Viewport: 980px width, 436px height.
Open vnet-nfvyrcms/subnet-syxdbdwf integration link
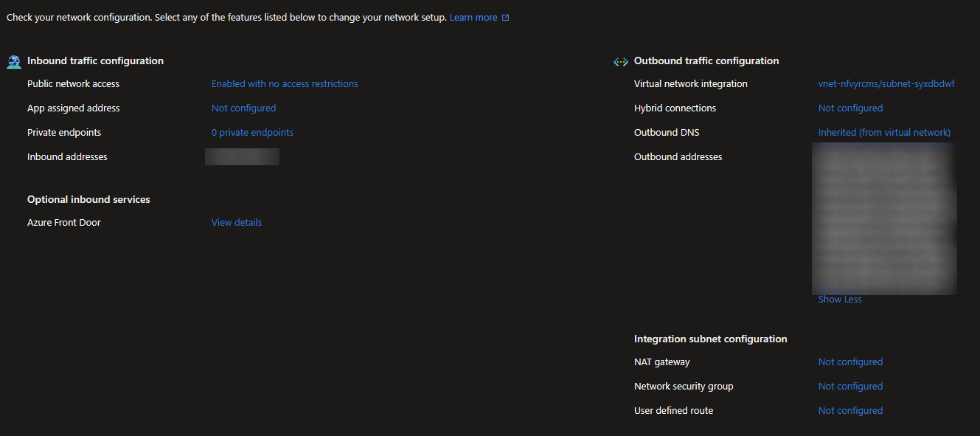click(x=886, y=84)
